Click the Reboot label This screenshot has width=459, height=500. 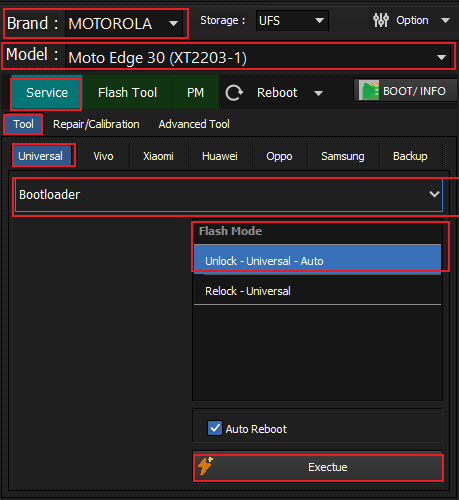(277, 93)
